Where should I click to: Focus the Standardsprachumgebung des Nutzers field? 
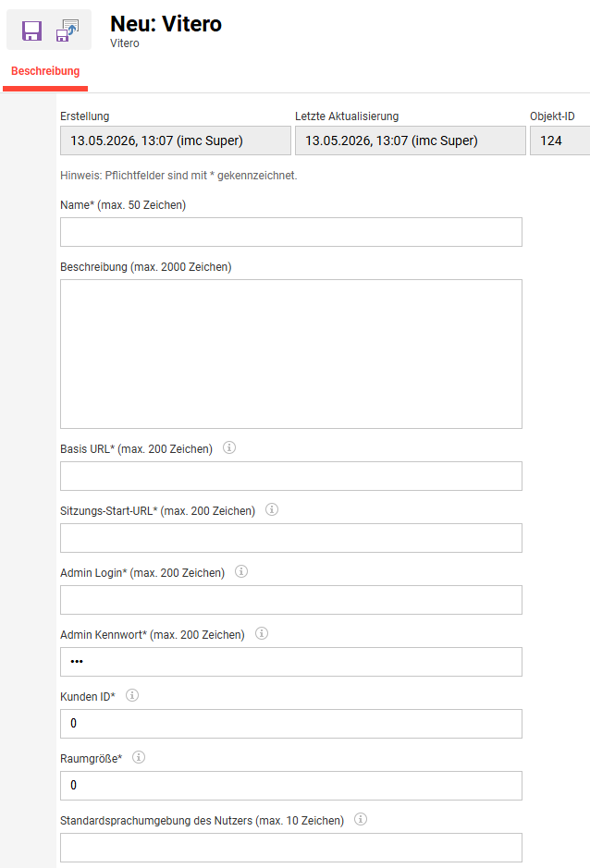pos(291,848)
